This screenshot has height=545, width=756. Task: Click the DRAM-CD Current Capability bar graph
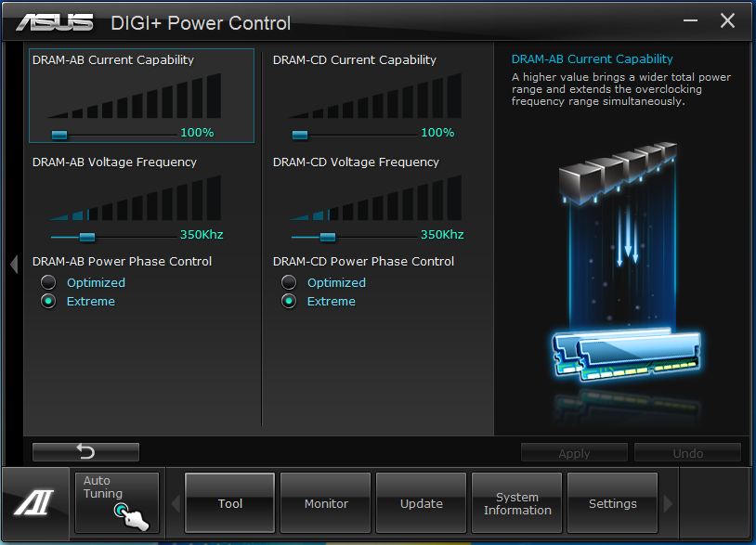click(x=375, y=96)
